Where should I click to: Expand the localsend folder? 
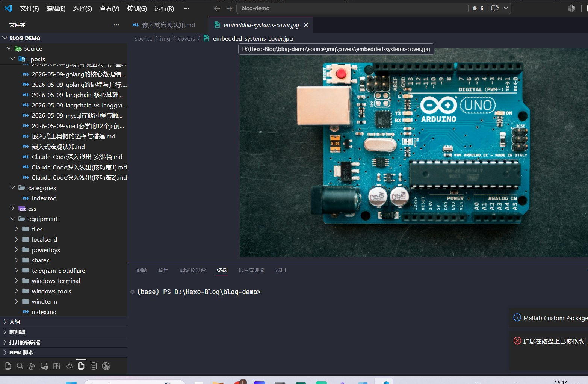(16, 239)
